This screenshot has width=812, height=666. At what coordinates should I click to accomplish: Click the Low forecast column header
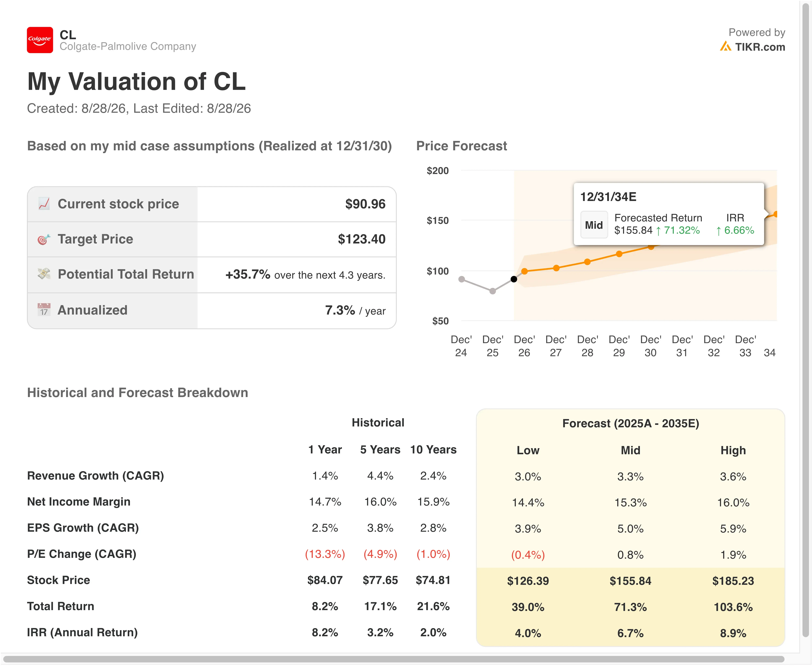click(528, 450)
